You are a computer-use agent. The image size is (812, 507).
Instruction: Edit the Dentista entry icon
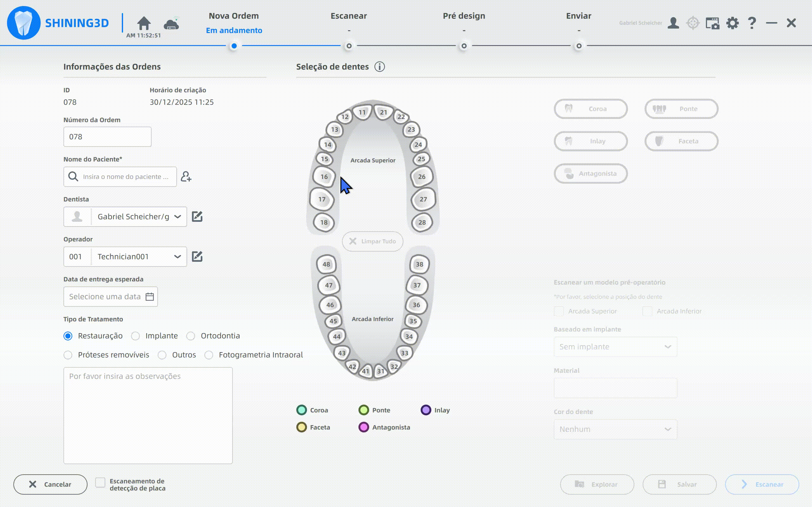pyautogui.click(x=197, y=216)
